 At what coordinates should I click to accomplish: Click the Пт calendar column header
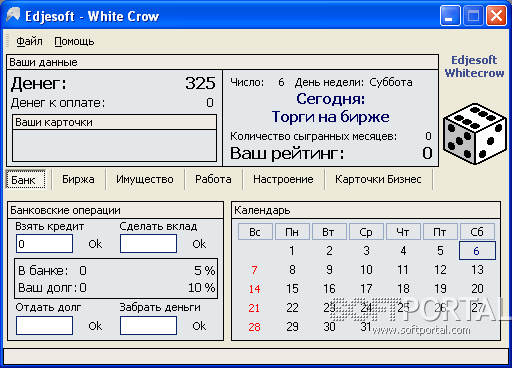(440, 232)
